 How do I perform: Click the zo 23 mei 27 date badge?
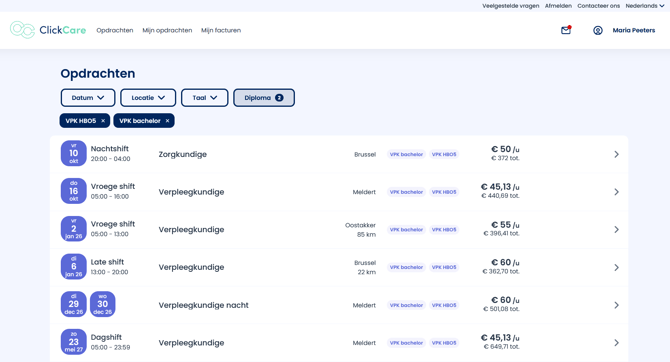point(73,342)
